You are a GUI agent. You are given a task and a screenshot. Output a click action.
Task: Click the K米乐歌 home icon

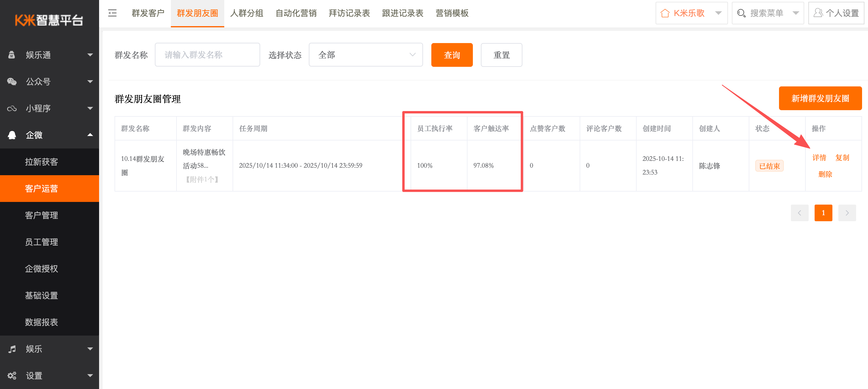point(665,13)
